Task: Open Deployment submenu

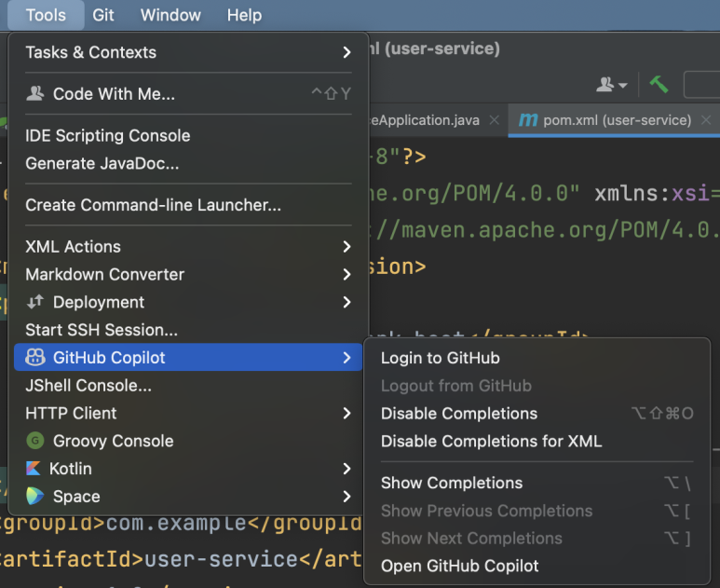Action: point(188,302)
